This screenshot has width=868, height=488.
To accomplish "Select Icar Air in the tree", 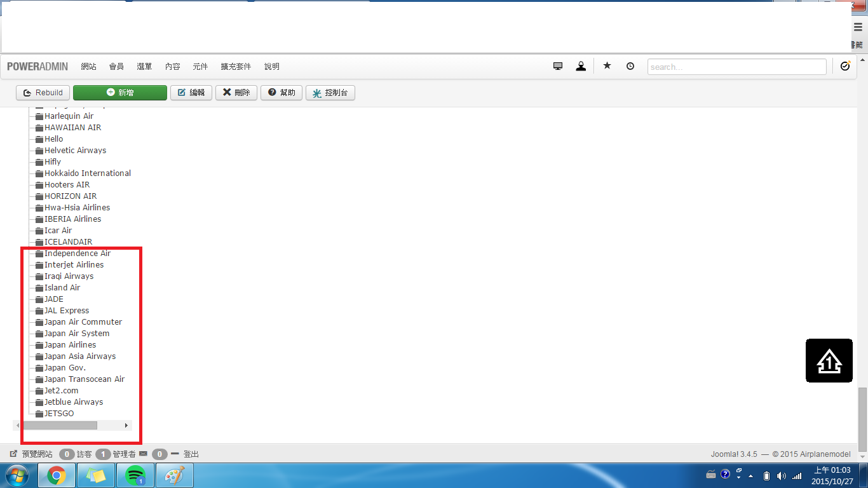I will click(58, 231).
